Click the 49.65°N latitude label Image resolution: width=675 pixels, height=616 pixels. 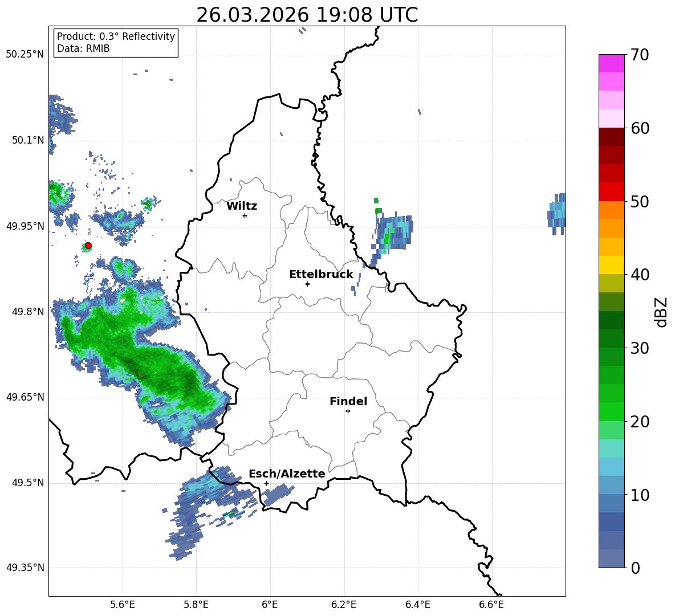tap(25, 397)
